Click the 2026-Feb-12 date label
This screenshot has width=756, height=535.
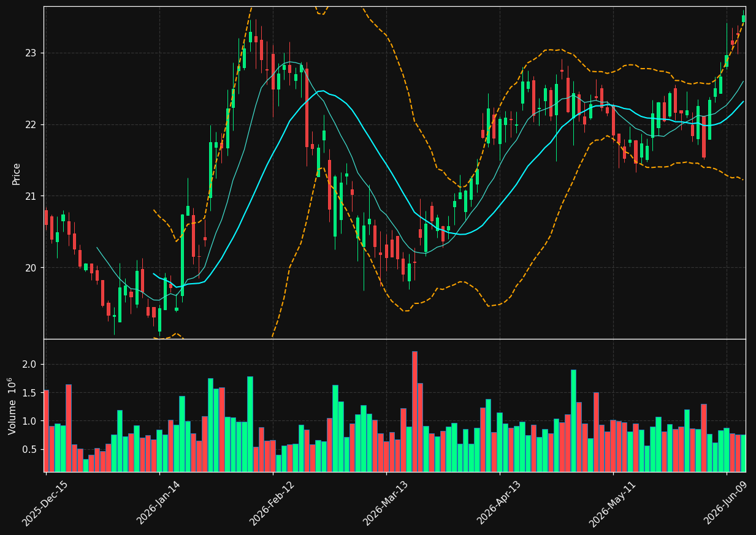click(x=272, y=503)
